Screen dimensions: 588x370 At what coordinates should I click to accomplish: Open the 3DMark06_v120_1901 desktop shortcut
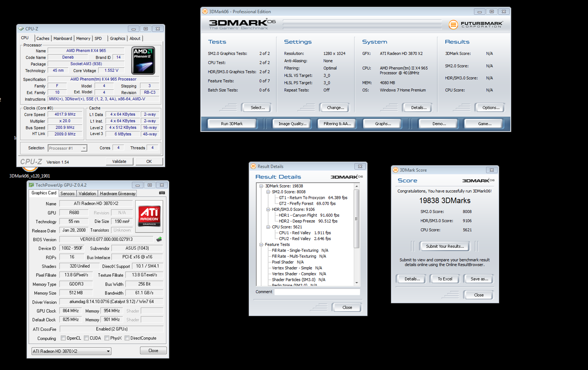click(x=30, y=173)
